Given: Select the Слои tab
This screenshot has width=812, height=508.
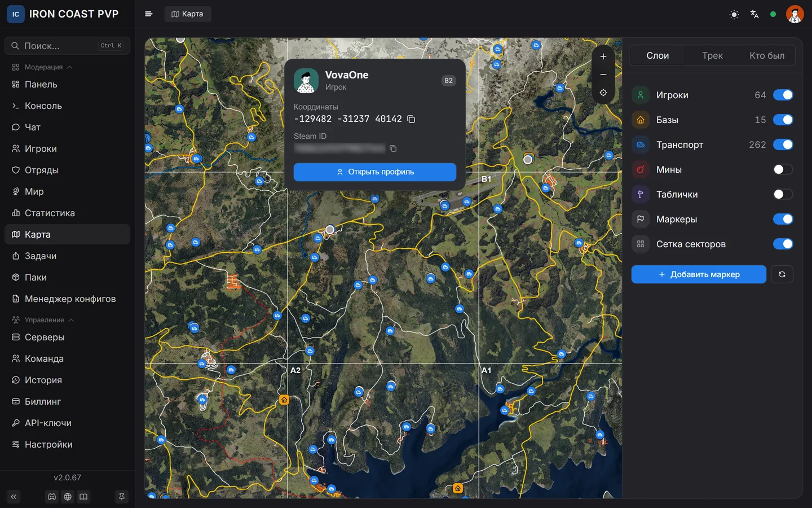Looking at the screenshot, I should [x=657, y=55].
